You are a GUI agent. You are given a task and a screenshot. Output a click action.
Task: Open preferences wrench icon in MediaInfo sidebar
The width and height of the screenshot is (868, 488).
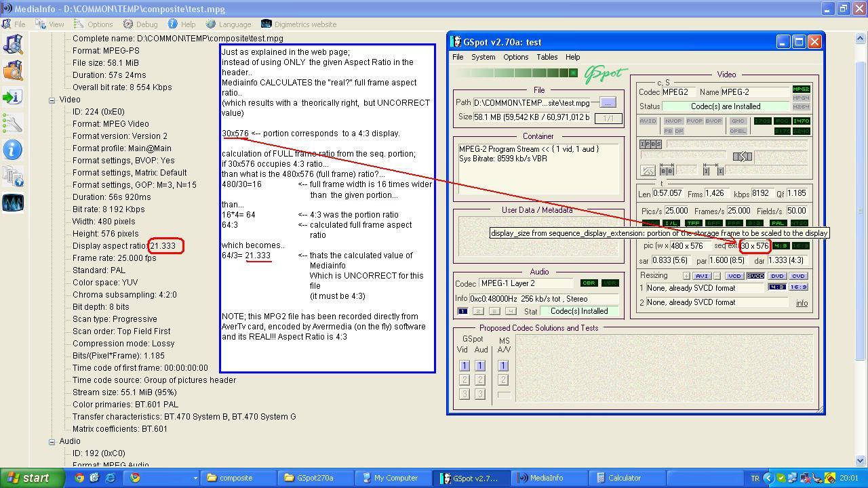13,124
